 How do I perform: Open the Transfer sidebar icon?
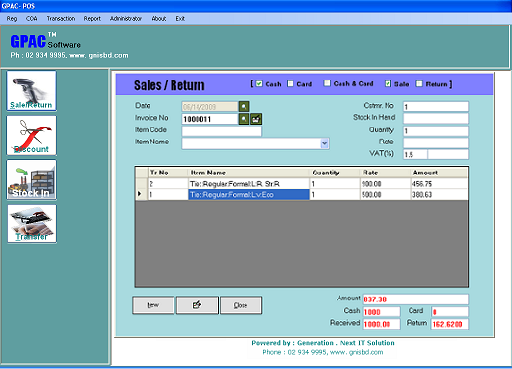pyautogui.click(x=32, y=223)
